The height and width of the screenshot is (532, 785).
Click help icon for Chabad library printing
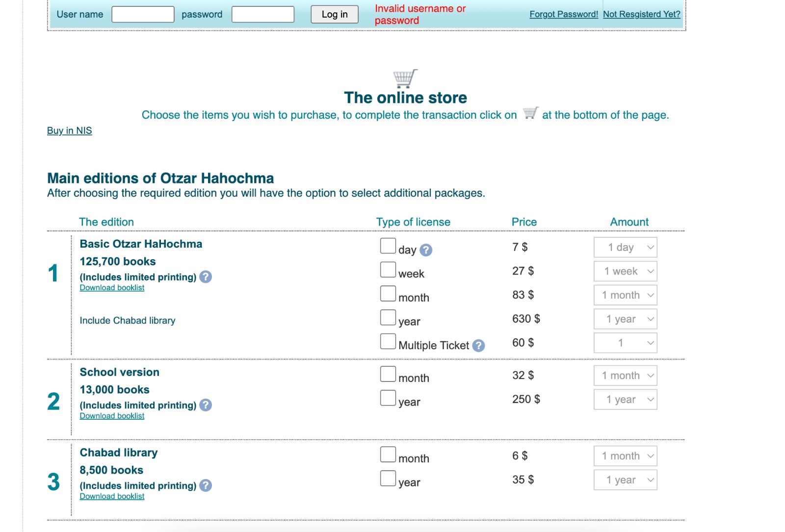206,485
